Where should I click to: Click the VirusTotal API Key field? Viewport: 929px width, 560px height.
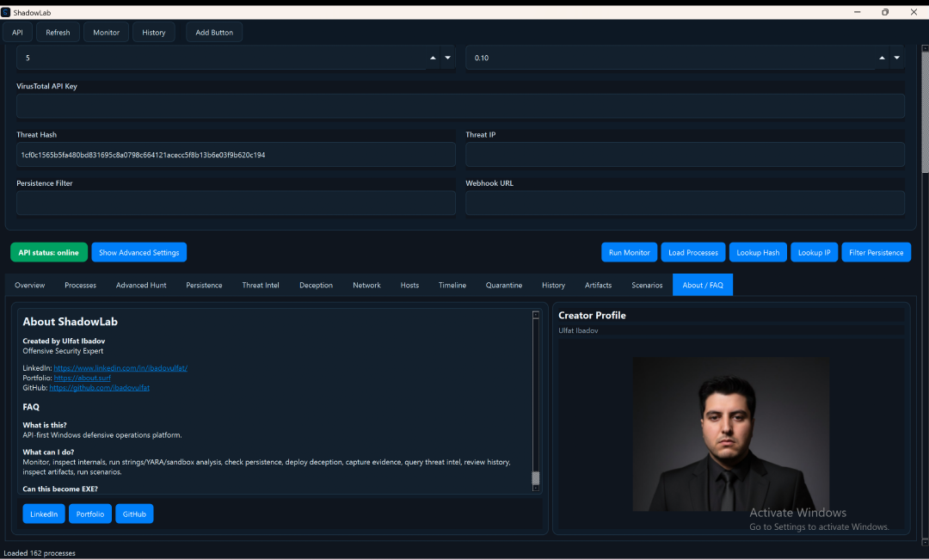460,106
